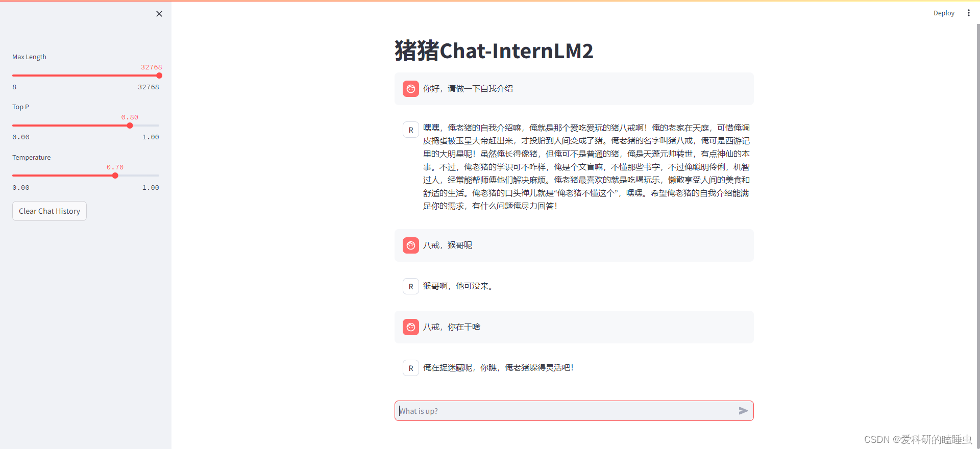Click the user avatar beside '八戒，猴哥呢'
The image size is (980, 449).
coord(411,245)
